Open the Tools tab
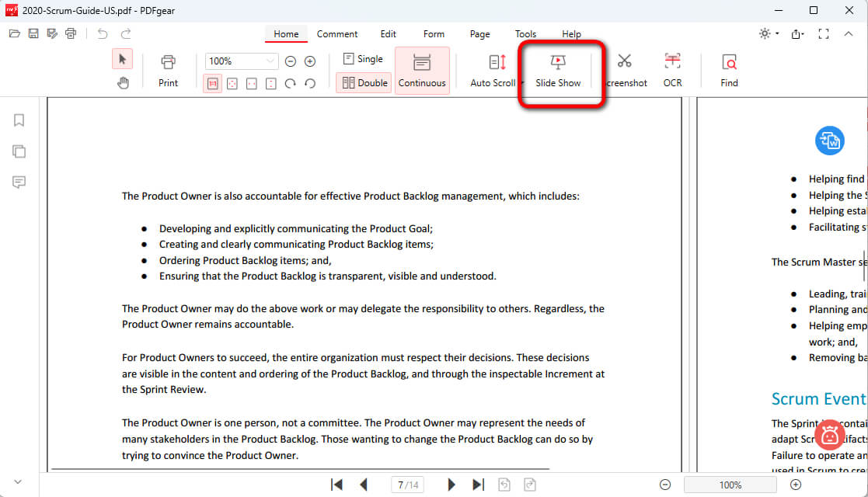Screen dimensions: 868x497 [x=525, y=34]
